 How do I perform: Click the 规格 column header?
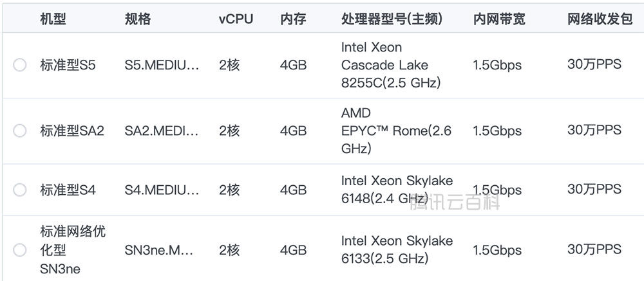click(x=138, y=19)
